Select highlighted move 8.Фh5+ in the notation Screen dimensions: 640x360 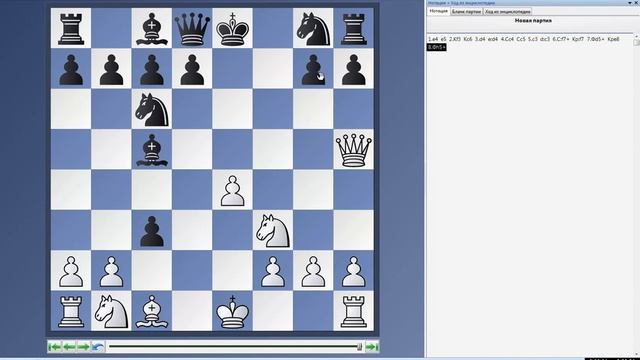pyautogui.click(x=436, y=47)
